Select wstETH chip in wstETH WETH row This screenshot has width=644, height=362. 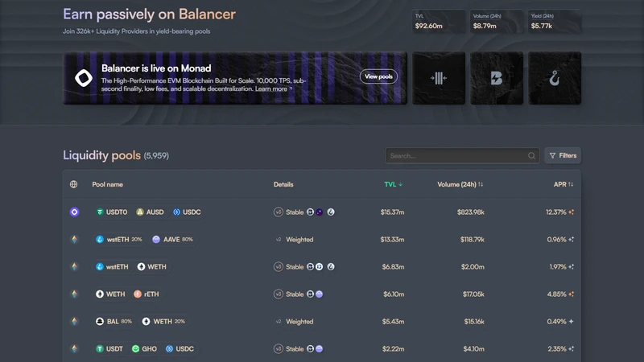click(112, 267)
